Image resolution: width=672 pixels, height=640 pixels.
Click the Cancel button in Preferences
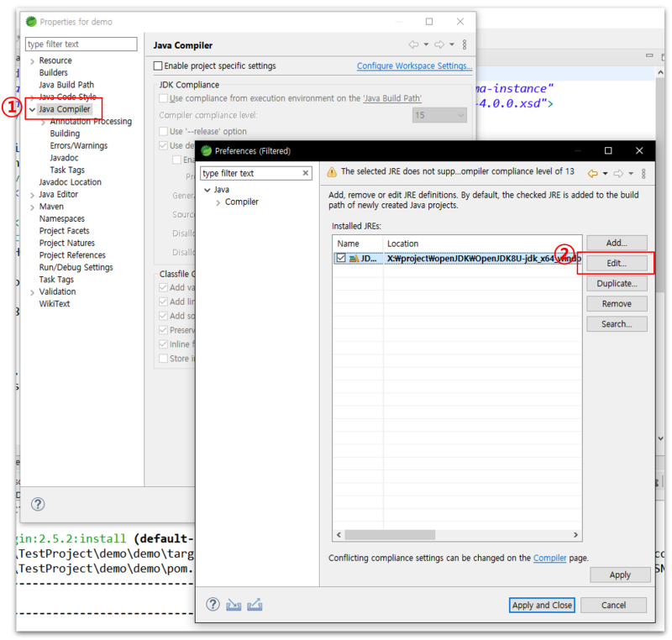pyautogui.click(x=613, y=605)
